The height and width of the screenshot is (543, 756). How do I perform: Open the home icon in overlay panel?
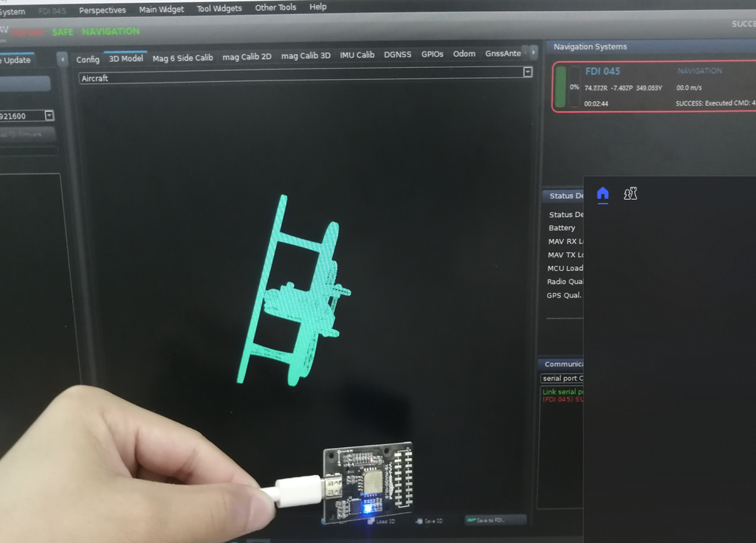(x=602, y=194)
